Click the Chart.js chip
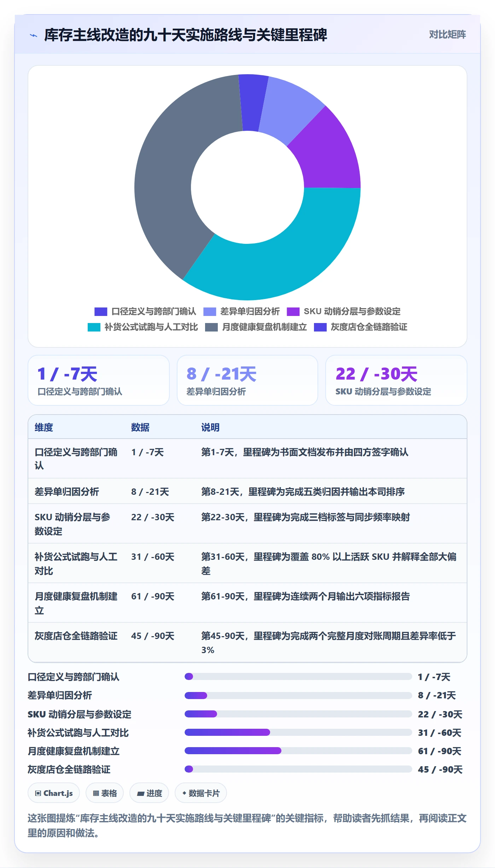Viewport: 495px width, 868px height. point(54,793)
